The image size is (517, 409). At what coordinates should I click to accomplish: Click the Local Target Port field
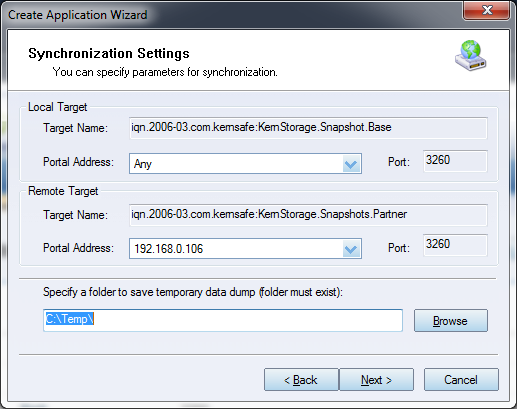coord(455,161)
